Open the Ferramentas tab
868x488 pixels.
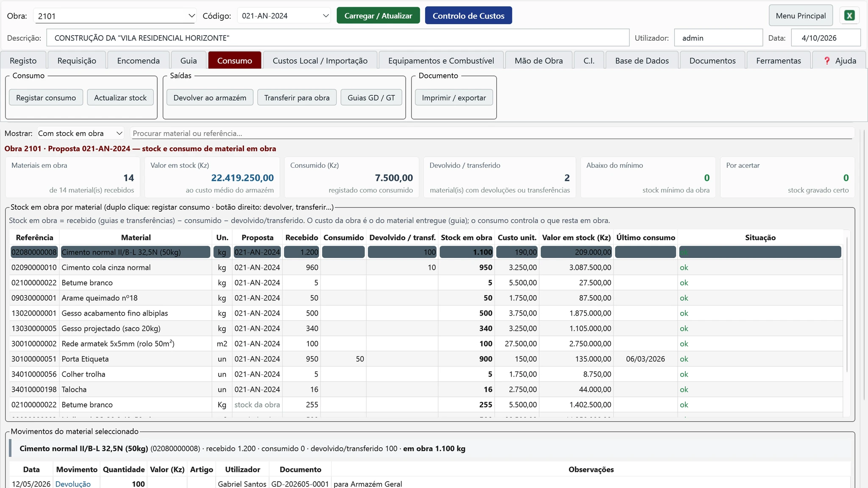(x=779, y=61)
